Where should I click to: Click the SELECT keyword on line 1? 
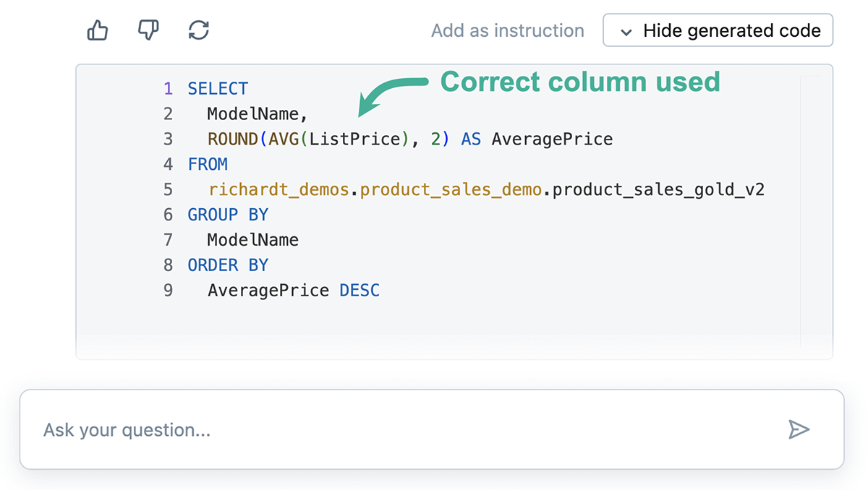coord(218,89)
